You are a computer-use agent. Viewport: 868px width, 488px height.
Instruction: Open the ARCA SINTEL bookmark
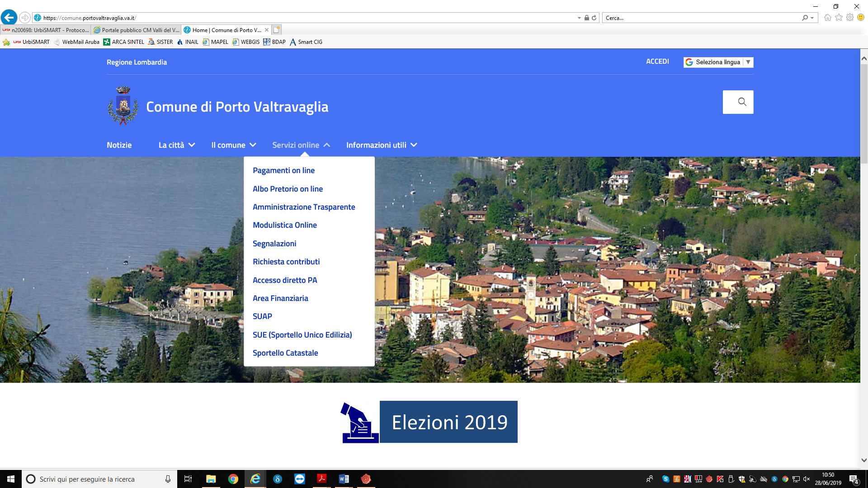[123, 42]
